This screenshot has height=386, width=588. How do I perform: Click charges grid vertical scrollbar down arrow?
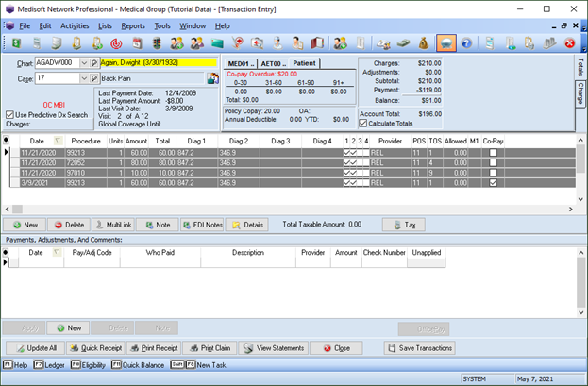(580, 199)
